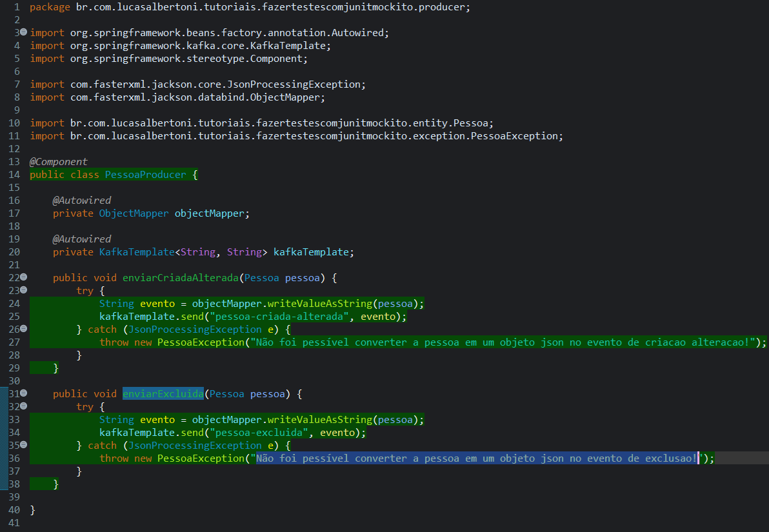
Task: Click the KafkaTemplate field declaration on line 20
Action: [137, 251]
